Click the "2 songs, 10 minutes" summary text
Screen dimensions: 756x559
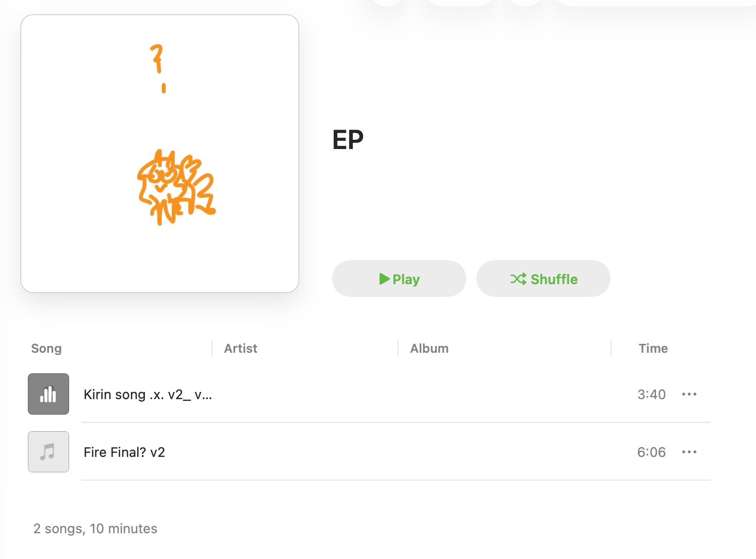95,529
